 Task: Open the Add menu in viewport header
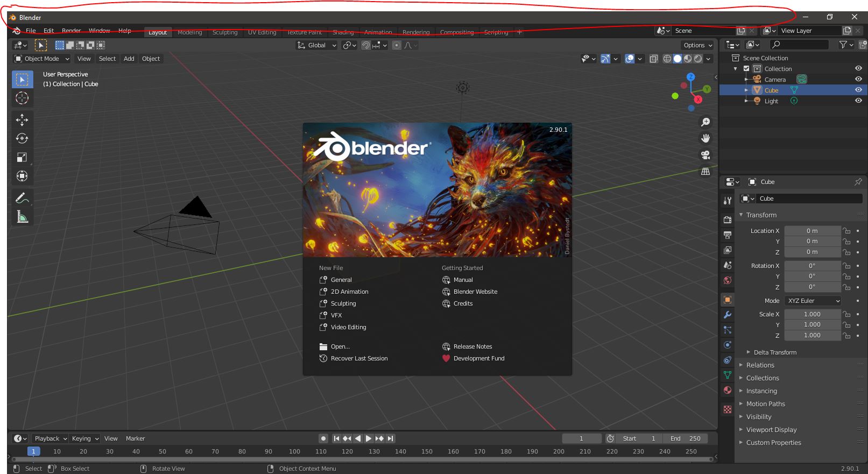(129, 59)
